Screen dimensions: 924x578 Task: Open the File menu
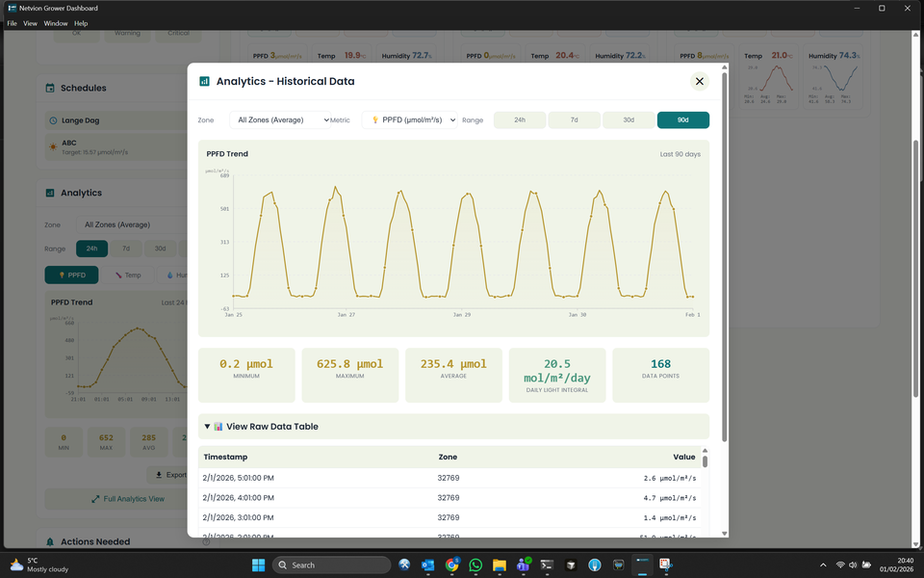point(12,23)
